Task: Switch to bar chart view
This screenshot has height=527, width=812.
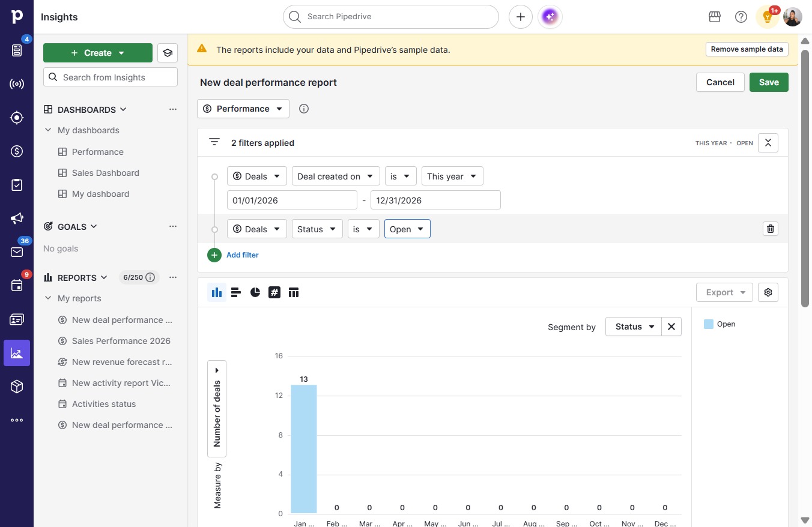Action: 236,292
